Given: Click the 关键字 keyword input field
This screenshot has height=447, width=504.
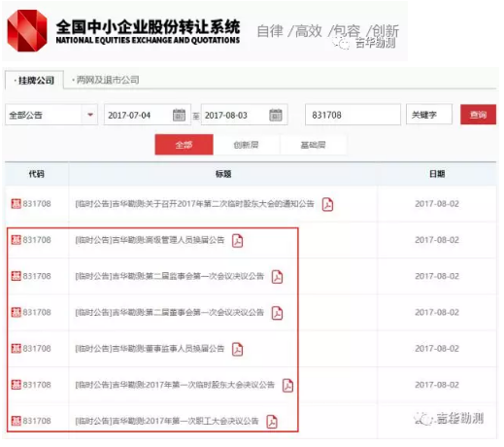Looking at the screenshot, I should tap(429, 115).
